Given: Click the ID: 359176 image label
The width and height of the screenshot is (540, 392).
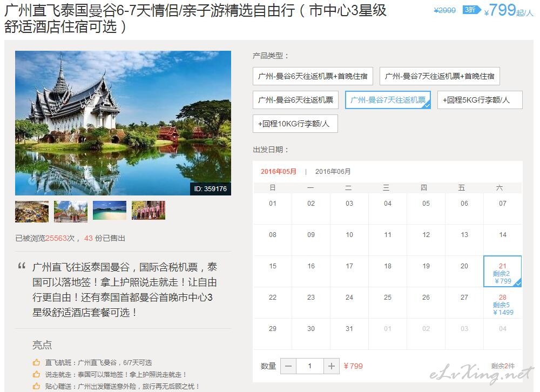Looking at the screenshot, I should pyautogui.click(x=211, y=189).
